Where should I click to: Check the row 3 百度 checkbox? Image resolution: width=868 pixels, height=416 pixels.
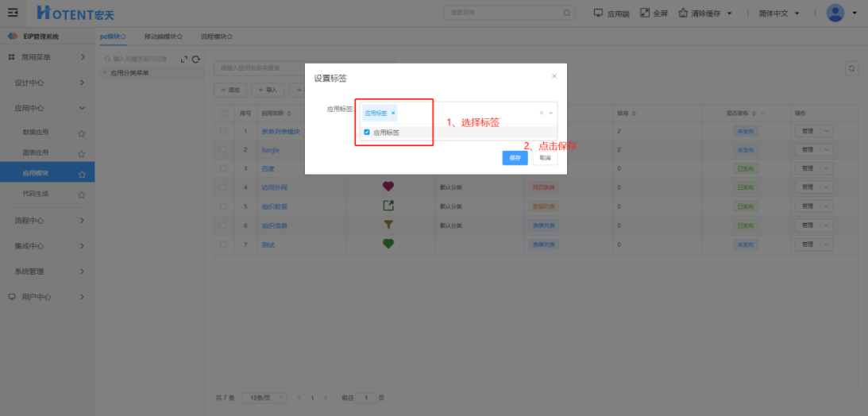(x=223, y=168)
